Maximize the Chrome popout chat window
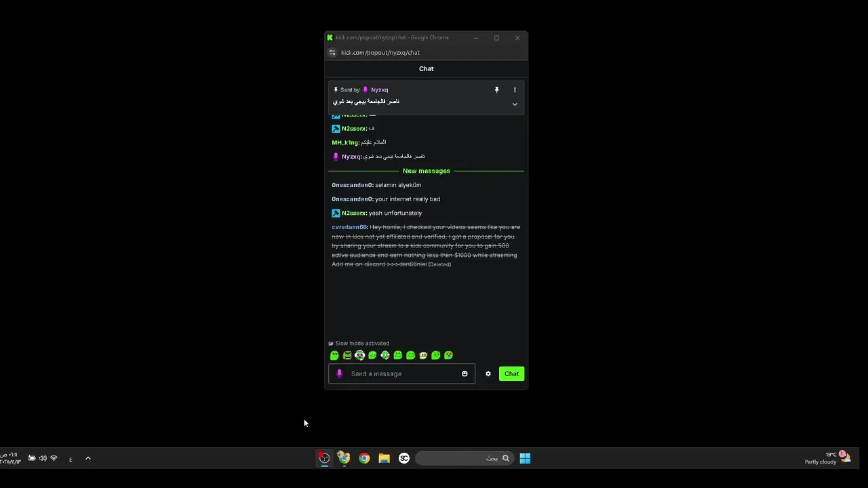This screenshot has width=868, height=488. coord(496,38)
